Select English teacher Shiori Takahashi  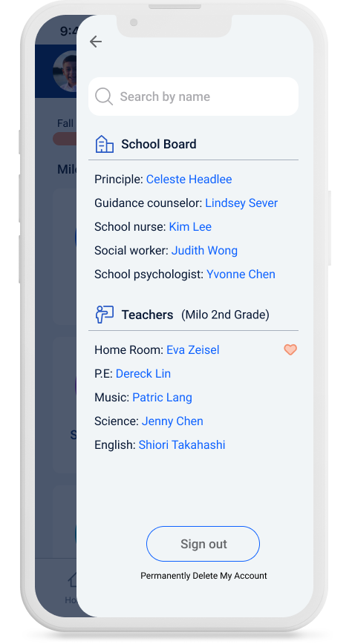182,445
